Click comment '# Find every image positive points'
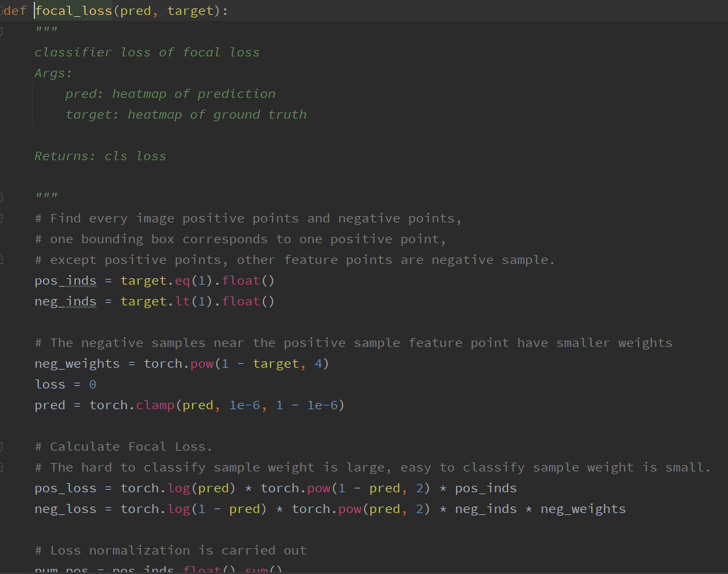The image size is (728, 574). tap(249, 219)
